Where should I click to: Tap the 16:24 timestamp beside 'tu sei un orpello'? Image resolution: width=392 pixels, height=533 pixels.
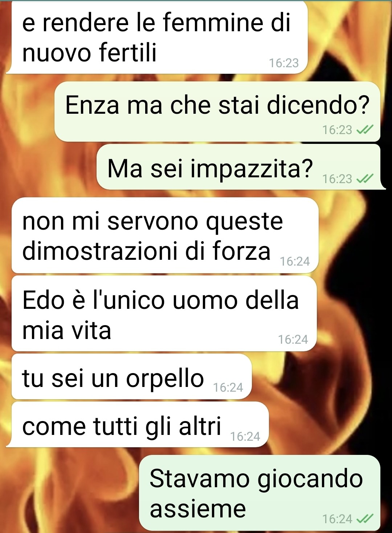click(228, 387)
